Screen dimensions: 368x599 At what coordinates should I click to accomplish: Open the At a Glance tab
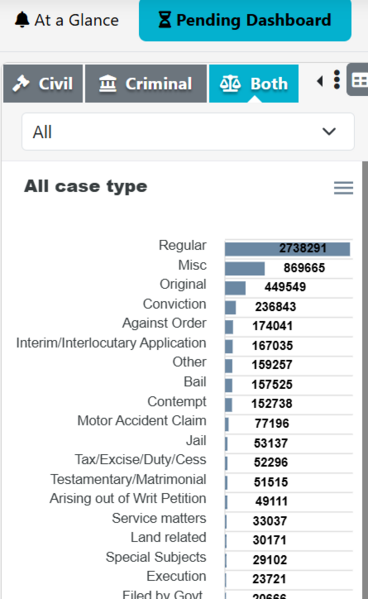[x=66, y=20]
